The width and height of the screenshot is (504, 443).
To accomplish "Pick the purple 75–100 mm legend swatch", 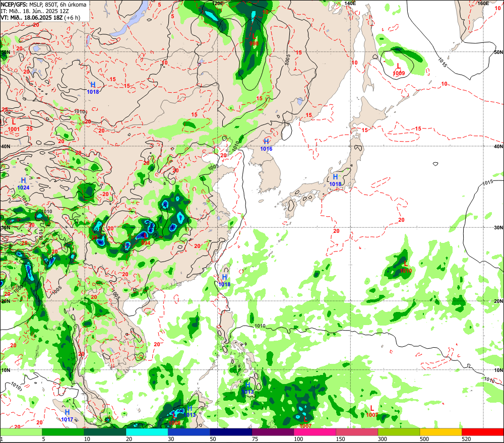I will coord(273,432).
